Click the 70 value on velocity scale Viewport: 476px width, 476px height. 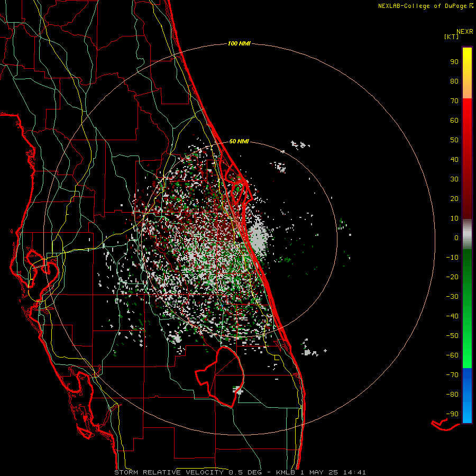click(454, 101)
